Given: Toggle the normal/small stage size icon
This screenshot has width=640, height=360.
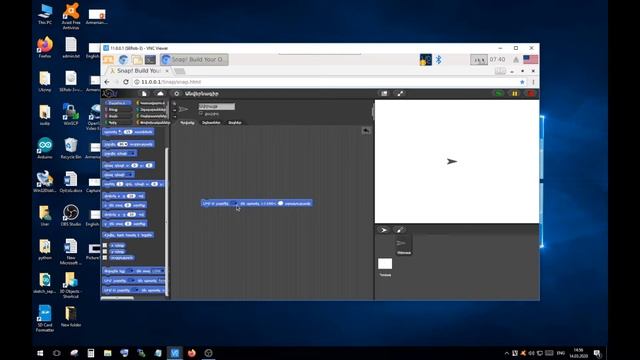Looking at the screenshot, I should (x=384, y=93).
